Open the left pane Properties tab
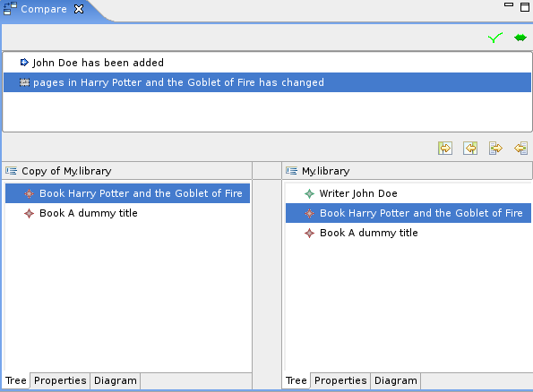This screenshot has height=392, width=533. [60, 380]
